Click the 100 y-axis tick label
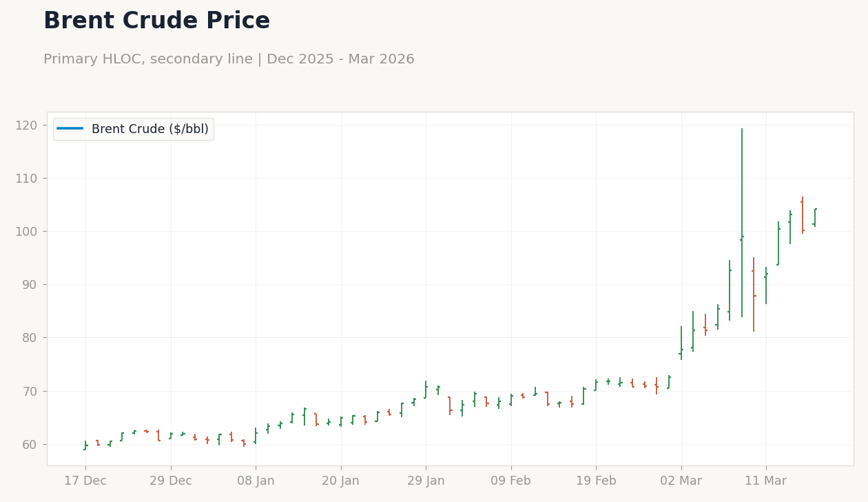868x502 pixels. 26,232
